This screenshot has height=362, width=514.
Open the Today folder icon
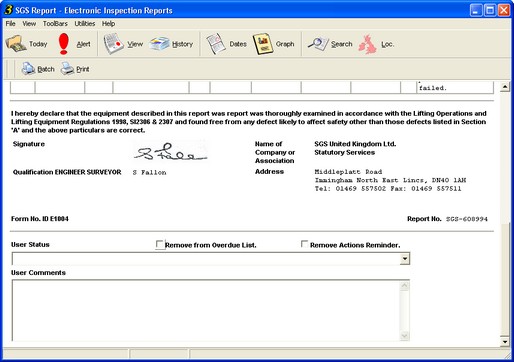pyautogui.click(x=16, y=44)
